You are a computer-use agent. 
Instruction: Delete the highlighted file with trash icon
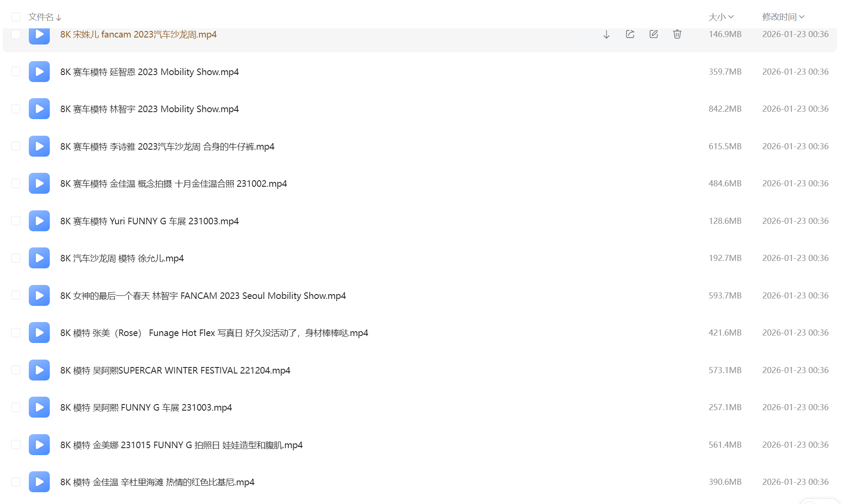(x=677, y=34)
